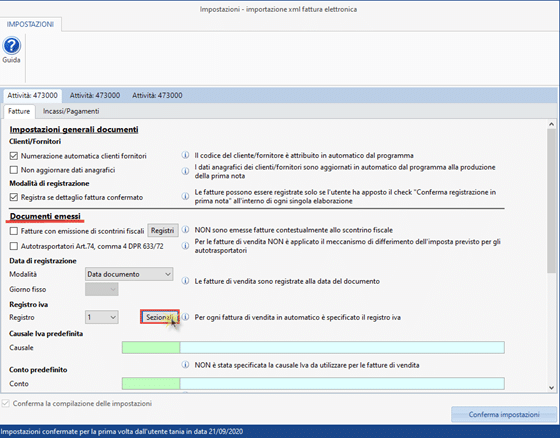Toggle Numerazione automatica clienti fornitori

click(x=14, y=156)
